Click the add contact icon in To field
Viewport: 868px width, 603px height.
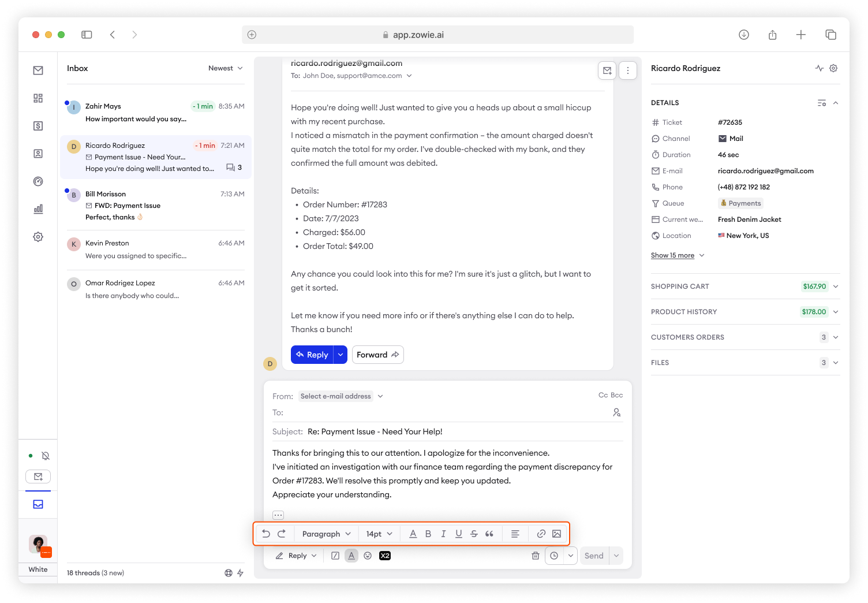[617, 412]
